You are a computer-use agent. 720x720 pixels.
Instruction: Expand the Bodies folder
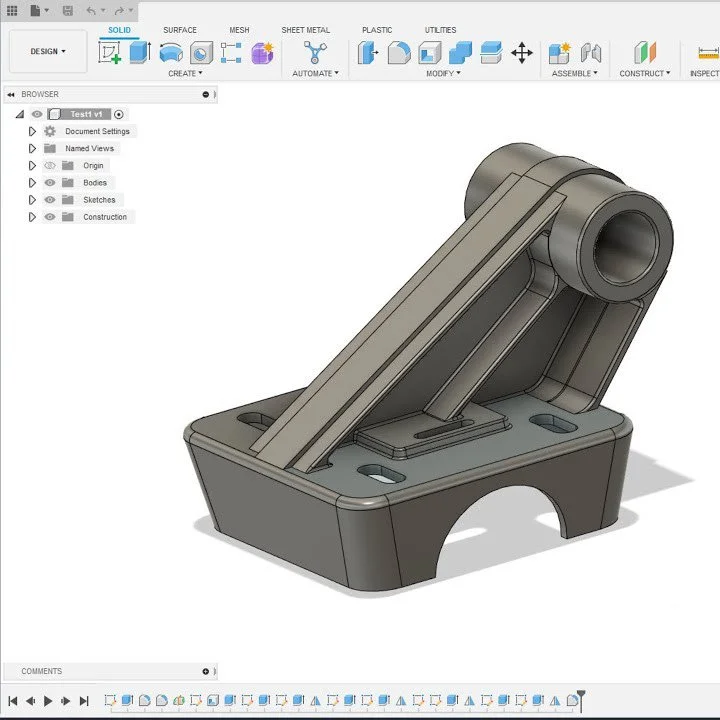pyautogui.click(x=32, y=182)
